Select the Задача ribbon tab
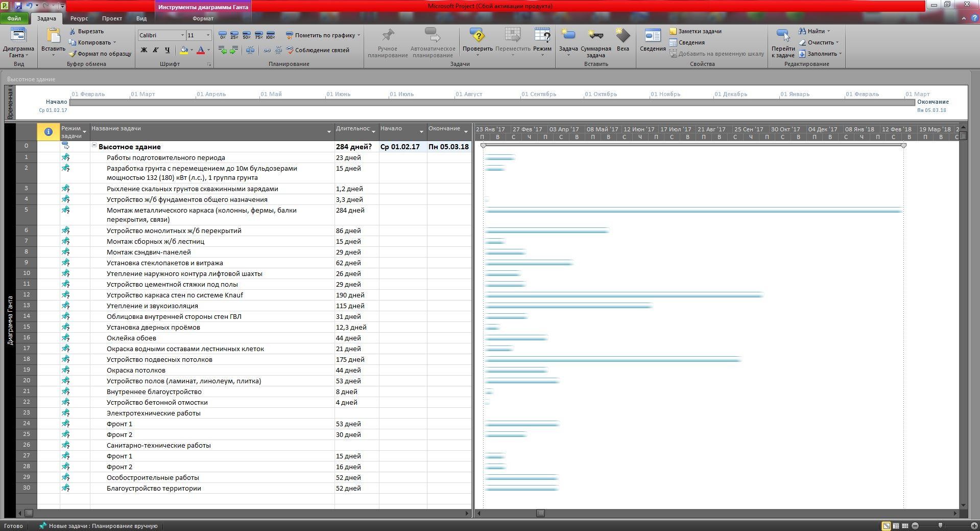The image size is (980, 531). point(46,18)
